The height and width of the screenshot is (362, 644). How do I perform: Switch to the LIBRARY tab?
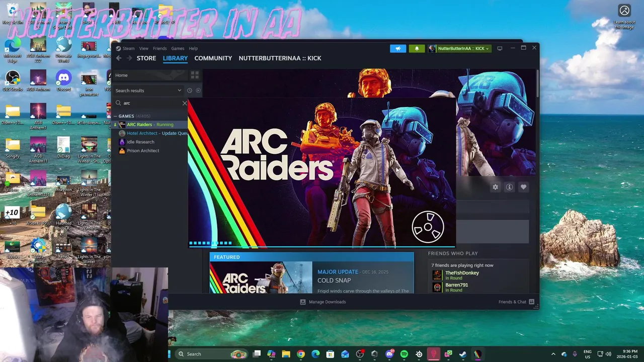(x=175, y=58)
